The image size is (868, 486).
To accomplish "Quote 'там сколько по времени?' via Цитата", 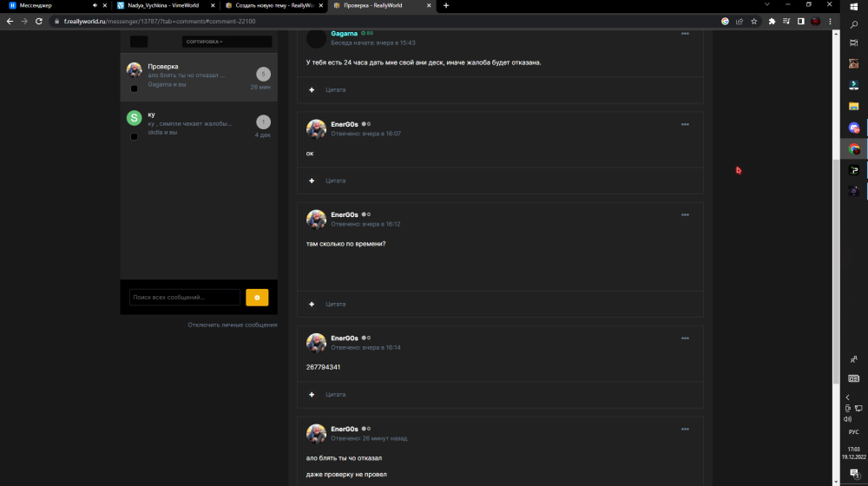I will click(x=335, y=304).
